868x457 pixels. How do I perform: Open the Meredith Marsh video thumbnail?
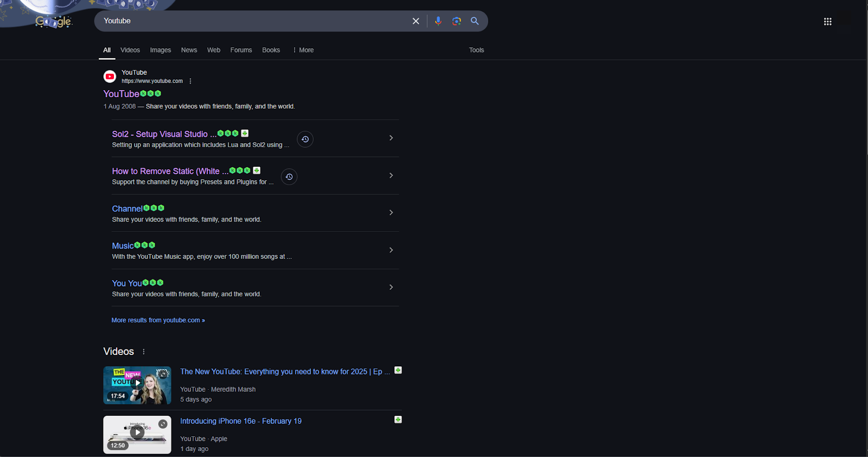137,385
